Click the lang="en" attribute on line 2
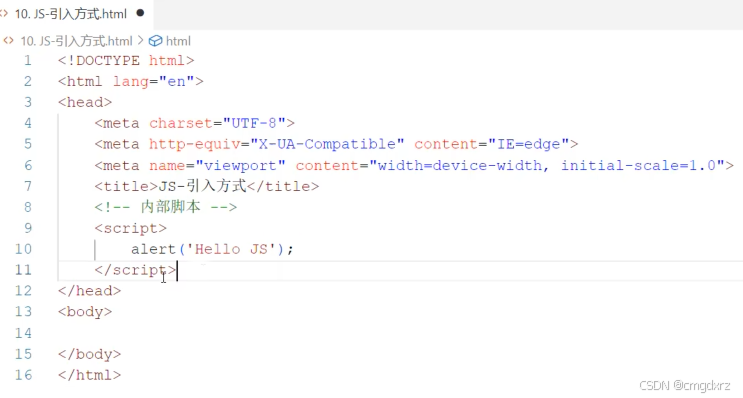The image size is (743, 398). (153, 81)
